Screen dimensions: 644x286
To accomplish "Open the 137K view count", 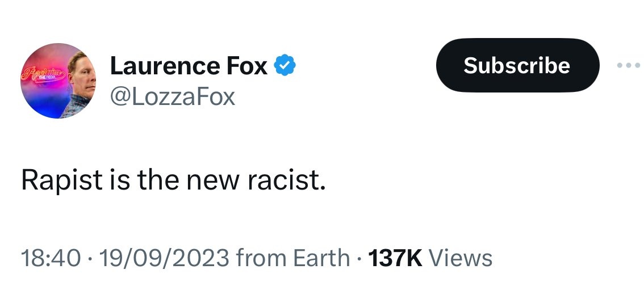I will [395, 258].
